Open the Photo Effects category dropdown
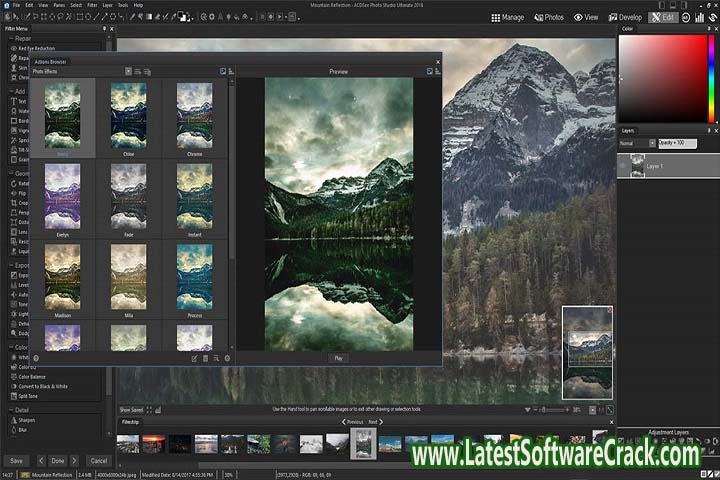Viewport: 720px width, 480px height. click(x=128, y=71)
